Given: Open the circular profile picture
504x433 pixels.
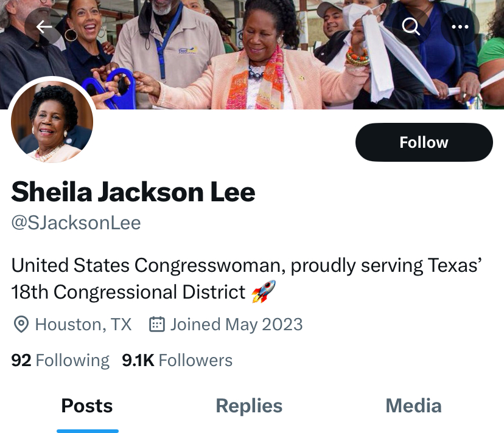Looking at the screenshot, I should (x=52, y=122).
